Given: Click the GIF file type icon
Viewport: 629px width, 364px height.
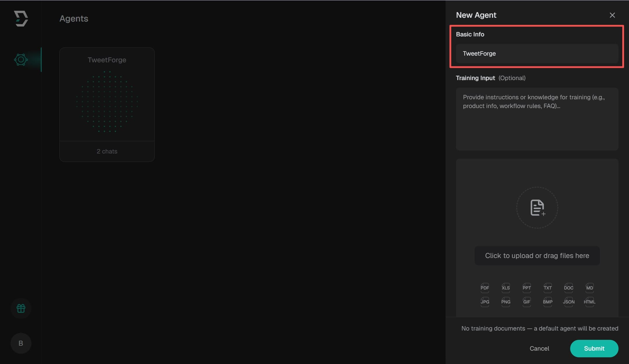Looking at the screenshot, I should point(526,302).
